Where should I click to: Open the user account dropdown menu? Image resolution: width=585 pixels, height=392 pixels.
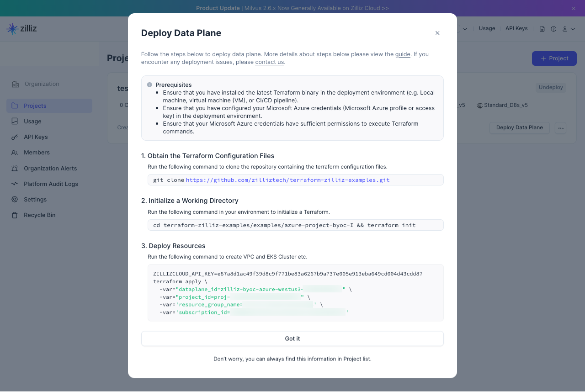pyautogui.click(x=569, y=29)
